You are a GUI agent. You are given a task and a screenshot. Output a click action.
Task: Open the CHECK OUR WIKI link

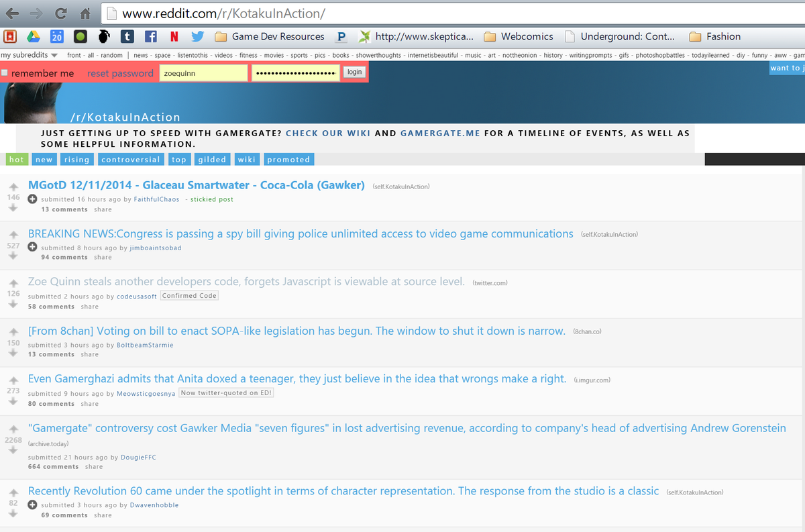point(327,134)
